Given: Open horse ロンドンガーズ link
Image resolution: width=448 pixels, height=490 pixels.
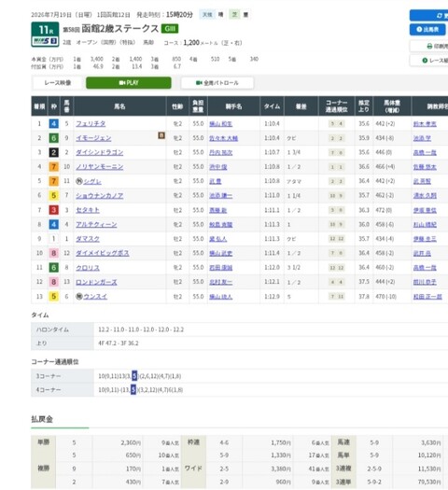Looking at the screenshot, I should pyautogui.click(x=96, y=282).
